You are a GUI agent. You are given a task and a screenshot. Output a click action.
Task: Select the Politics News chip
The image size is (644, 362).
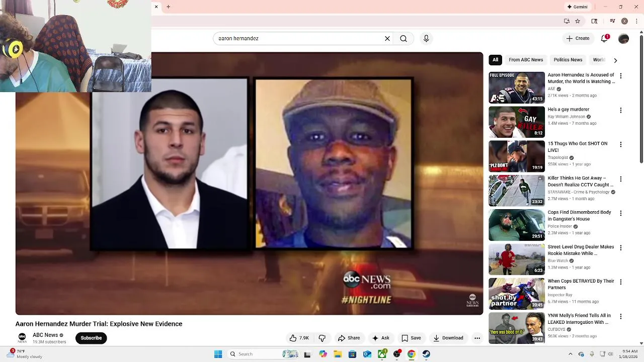pyautogui.click(x=568, y=60)
